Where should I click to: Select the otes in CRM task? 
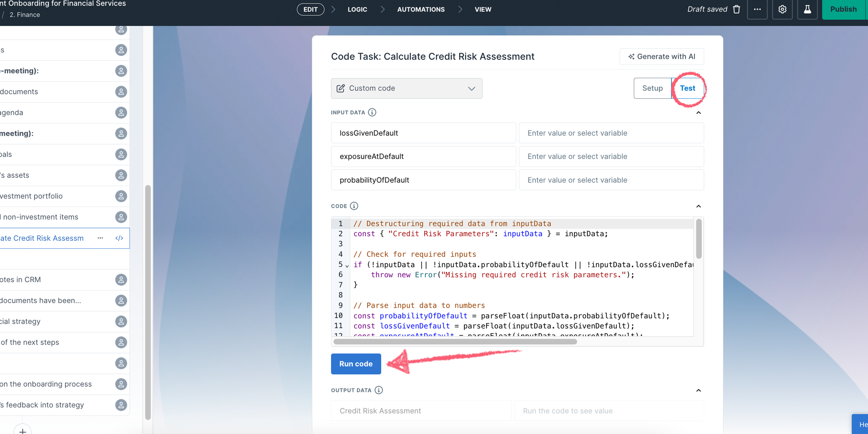tap(65, 280)
